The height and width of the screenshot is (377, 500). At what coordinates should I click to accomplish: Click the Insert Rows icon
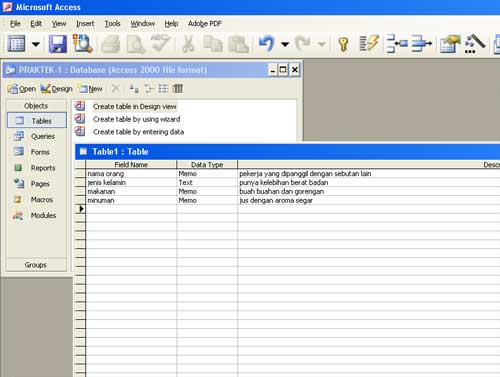pos(397,44)
